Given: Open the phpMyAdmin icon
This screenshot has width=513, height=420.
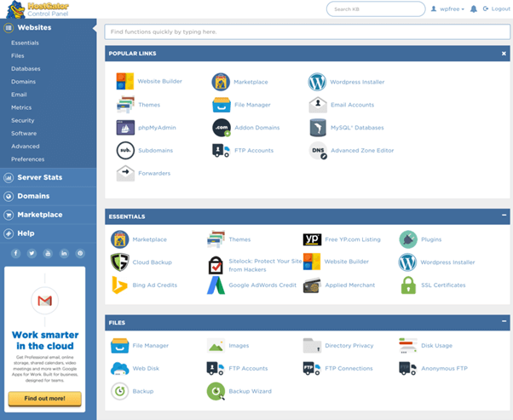Looking at the screenshot, I should pos(125,128).
